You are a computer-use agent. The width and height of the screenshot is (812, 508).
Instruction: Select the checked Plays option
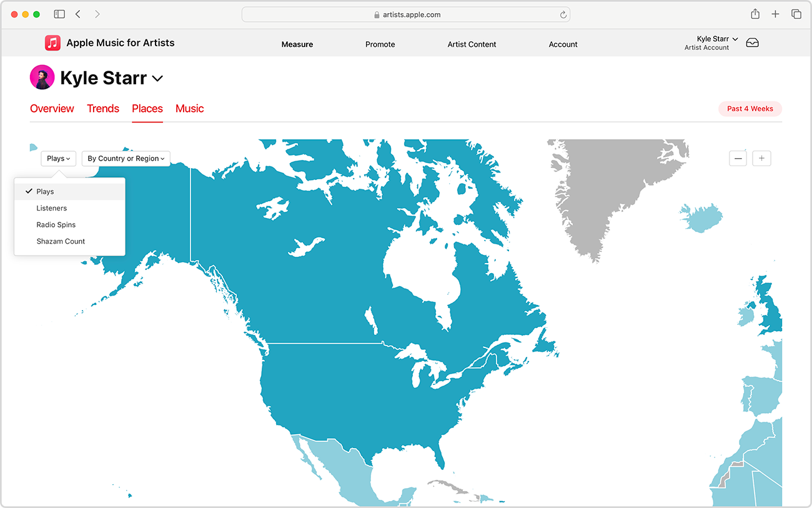pyautogui.click(x=45, y=192)
